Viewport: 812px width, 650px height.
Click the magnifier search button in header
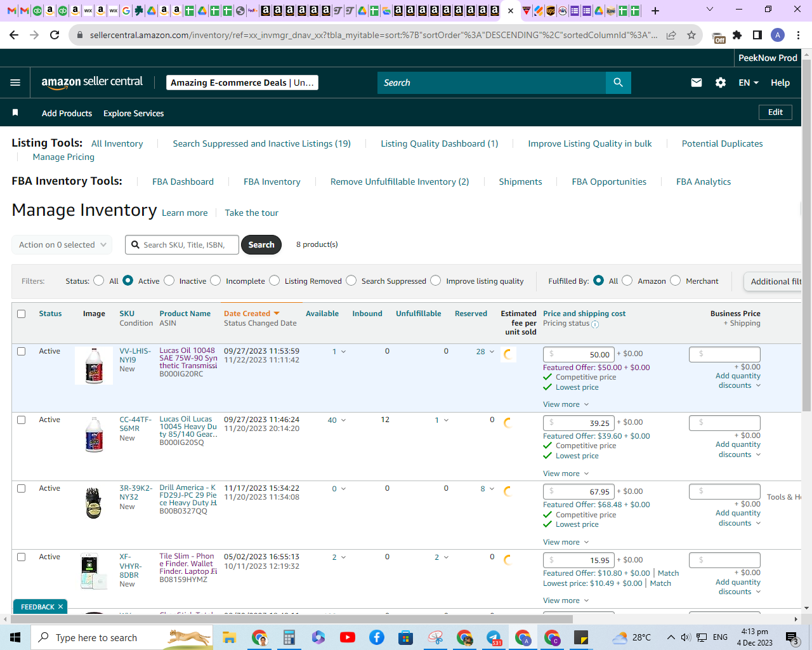pyautogui.click(x=619, y=83)
